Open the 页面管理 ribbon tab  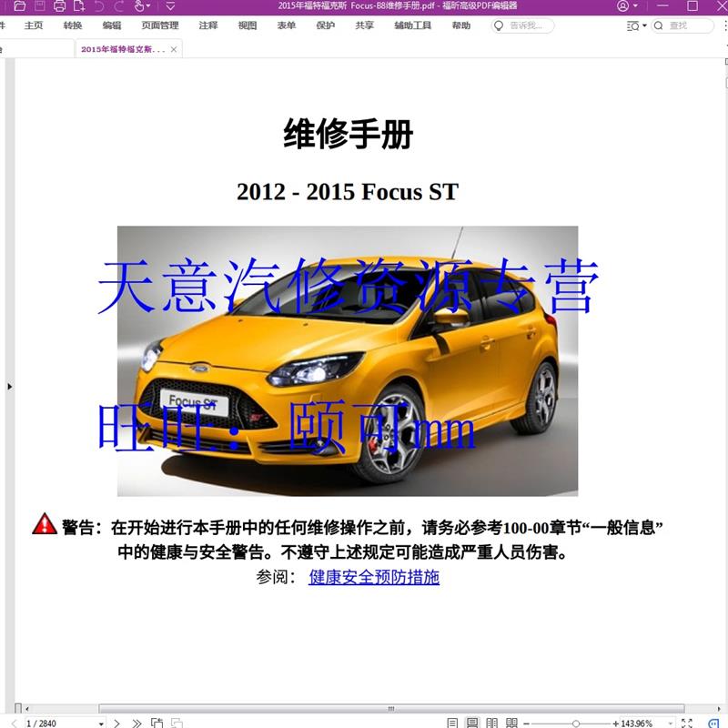tap(160, 25)
